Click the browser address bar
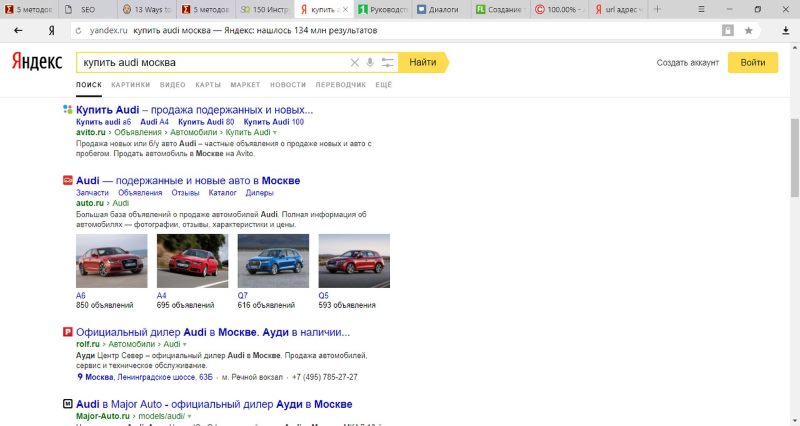Viewport: 800px width, 426px height. [395, 31]
